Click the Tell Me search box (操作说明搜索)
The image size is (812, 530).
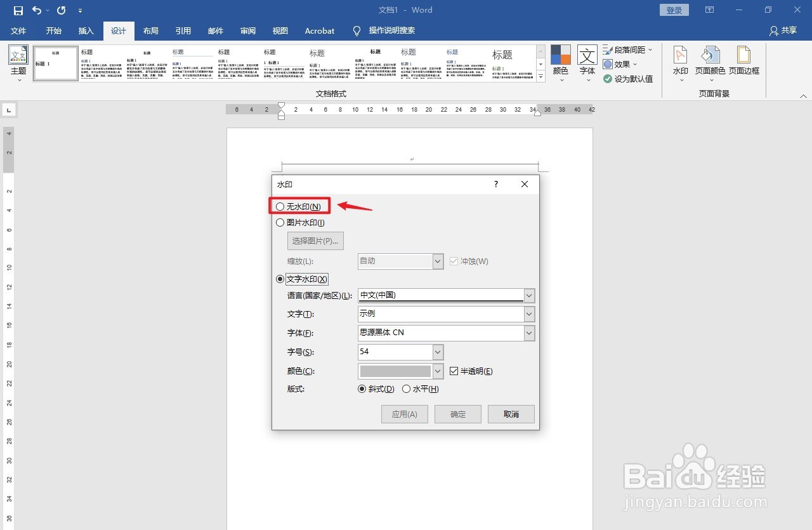[392, 30]
